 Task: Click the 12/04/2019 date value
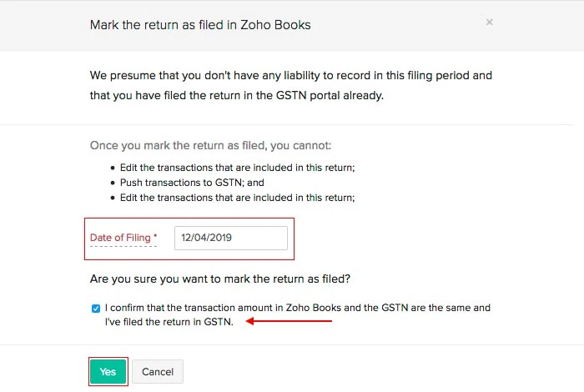tap(208, 238)
